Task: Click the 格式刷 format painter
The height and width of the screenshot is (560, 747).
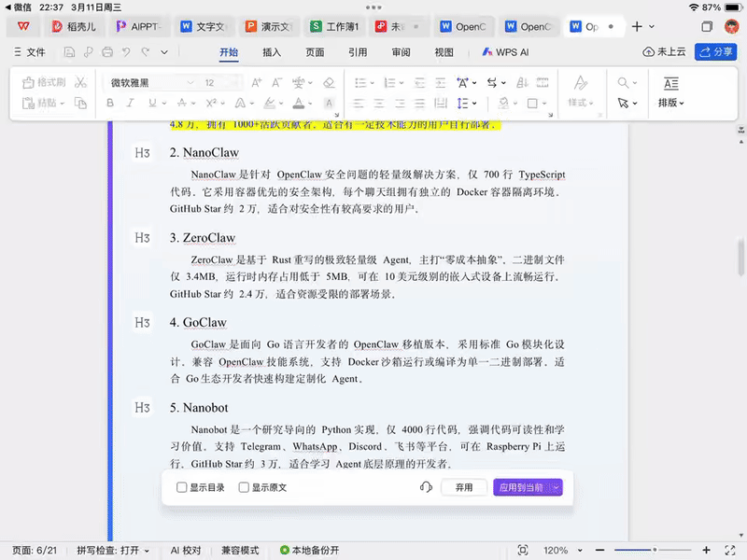Action: click(44, 82)
